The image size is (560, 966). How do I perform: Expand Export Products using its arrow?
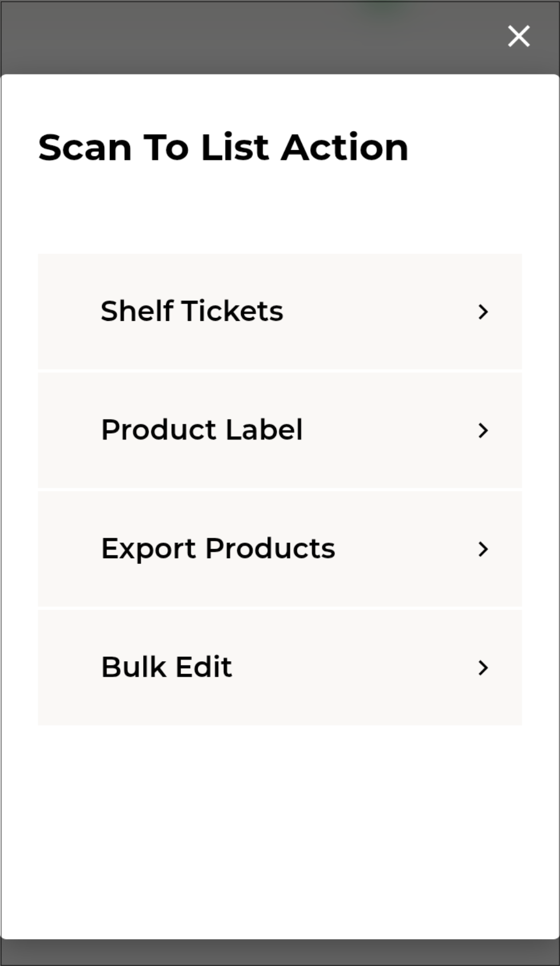point(483,549)
